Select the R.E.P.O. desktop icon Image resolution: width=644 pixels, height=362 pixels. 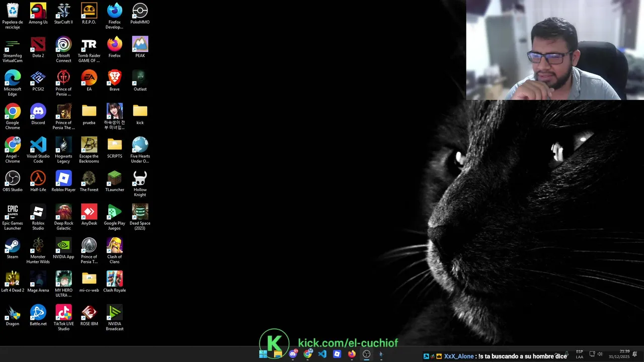click(89, 14)
